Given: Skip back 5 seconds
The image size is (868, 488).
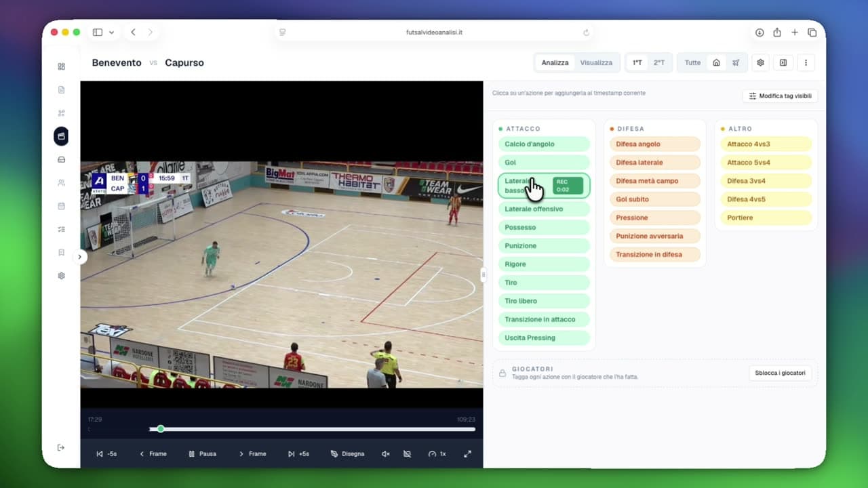Looking at the screenshot, I should [x=106, y=454].
